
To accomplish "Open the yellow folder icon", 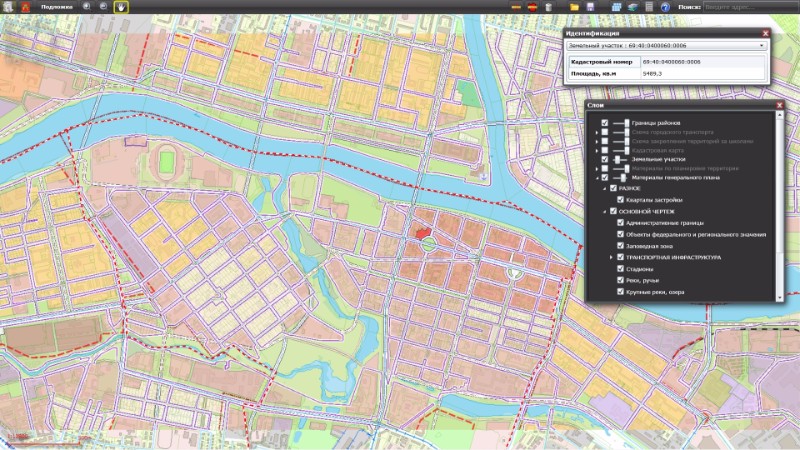I will (x=575, y=7).
